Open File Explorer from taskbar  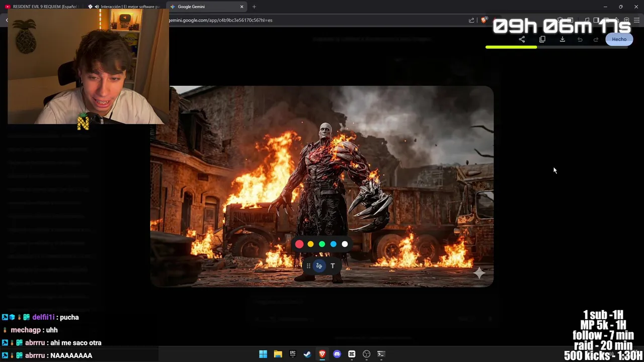point(278,354)
